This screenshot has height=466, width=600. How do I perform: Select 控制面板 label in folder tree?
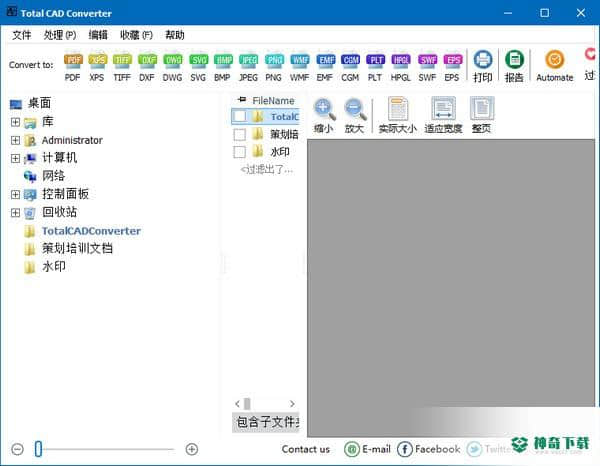point(65,194)
